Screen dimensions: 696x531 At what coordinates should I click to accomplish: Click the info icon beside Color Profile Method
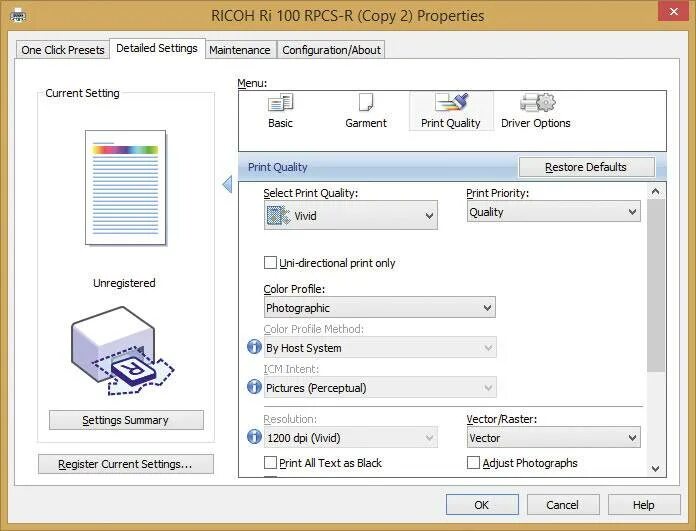[x=254, y=347]
